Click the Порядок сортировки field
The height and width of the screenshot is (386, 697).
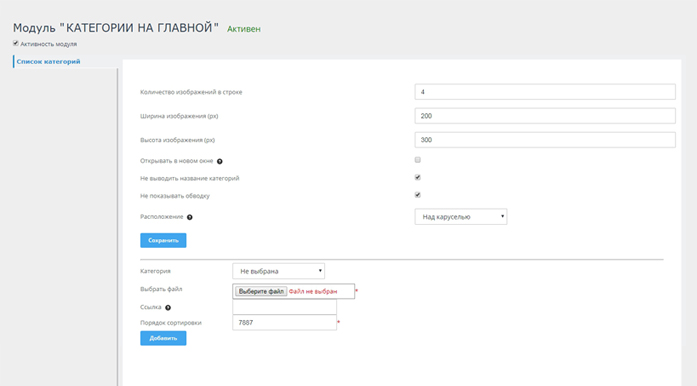pyautogui.click(x=284, y=323)
